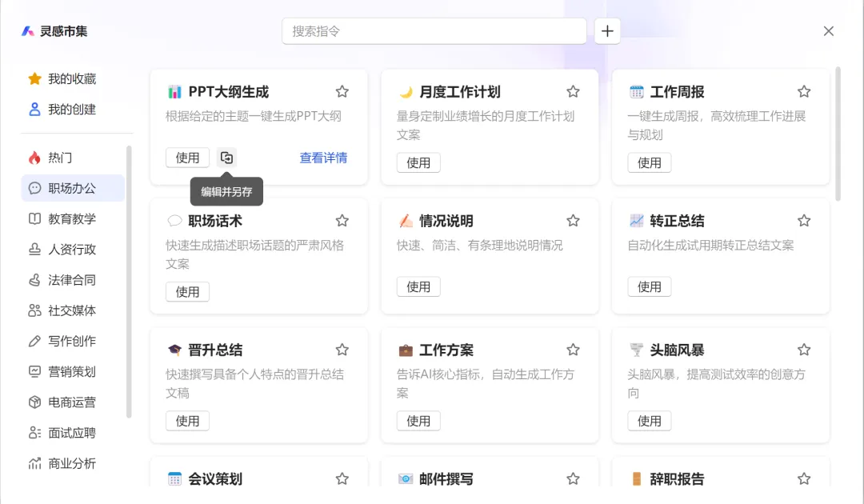Viewport: 864px width, 504px height.
Task: Click the tornado icon on 头脑风暴
Action: pos(637,350)
